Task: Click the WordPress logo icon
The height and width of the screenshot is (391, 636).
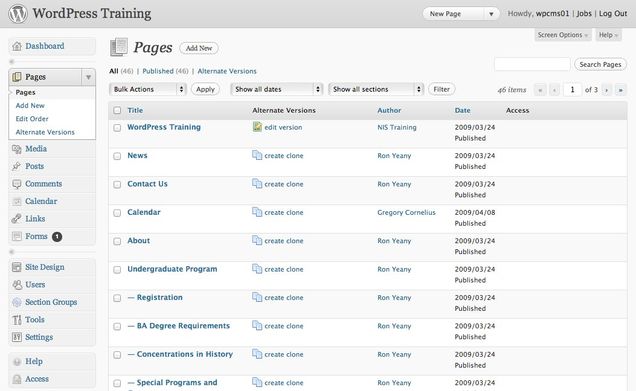Action: coord(18,13)
